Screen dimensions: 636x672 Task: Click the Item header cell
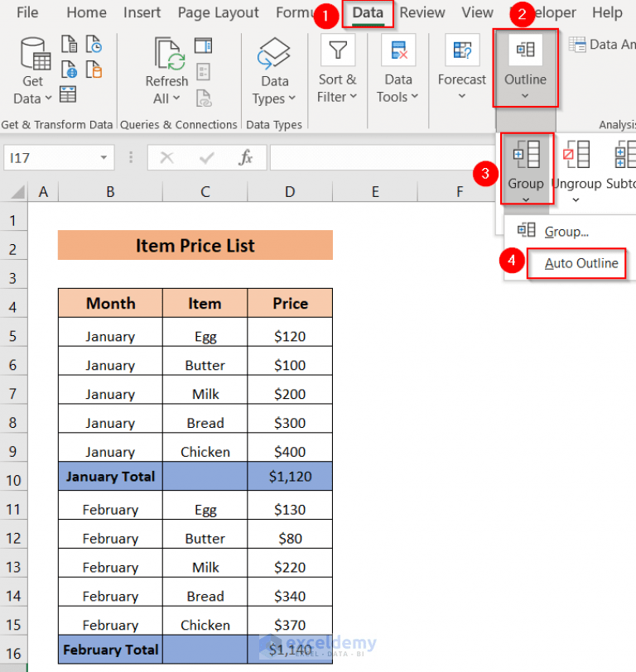point(205,304)
